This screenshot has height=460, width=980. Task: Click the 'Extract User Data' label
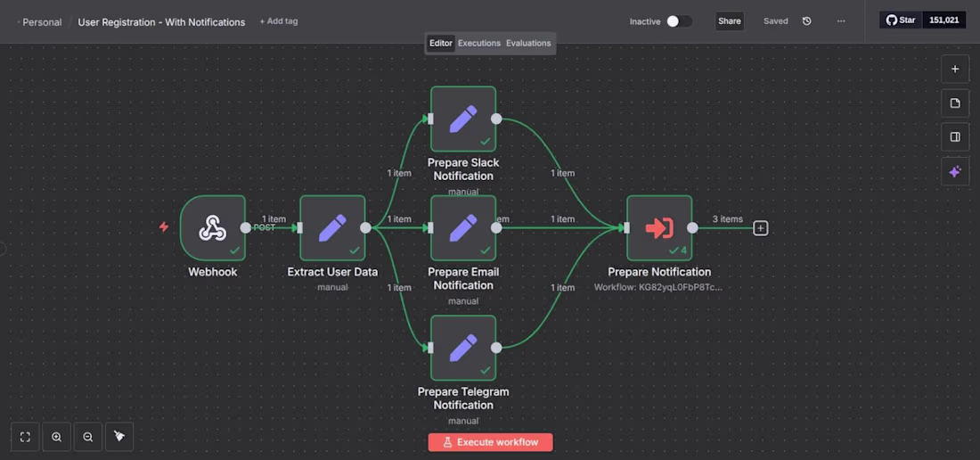point(332,272)
